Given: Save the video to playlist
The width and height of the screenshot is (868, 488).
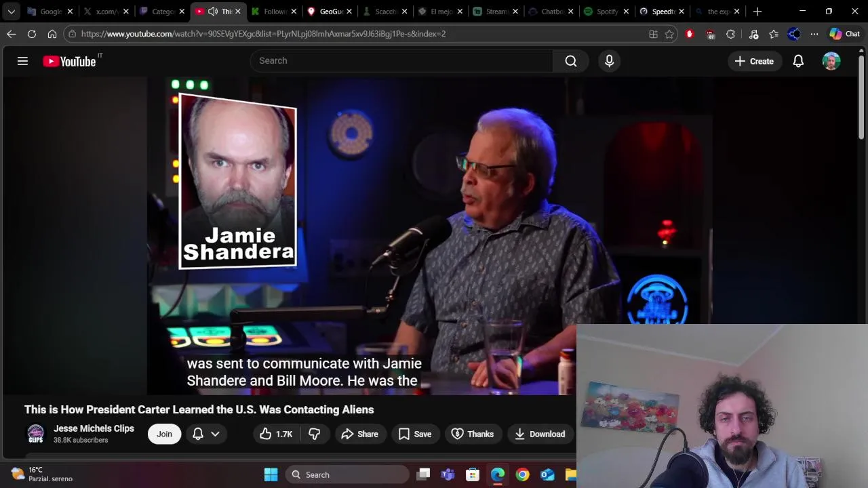Looking at the screenshot, I should 415,434.
